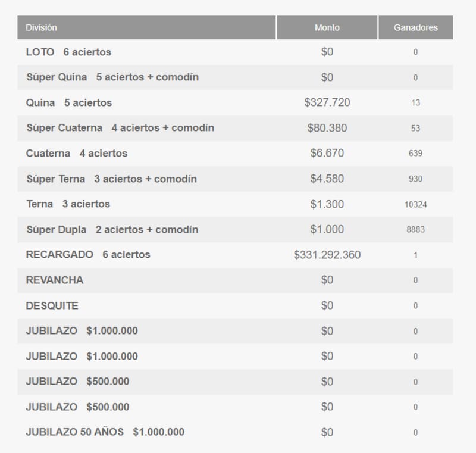This screenshot has height=453, width=476.
Task: Click Terna winners count 10324
Action: coord(415,204)
